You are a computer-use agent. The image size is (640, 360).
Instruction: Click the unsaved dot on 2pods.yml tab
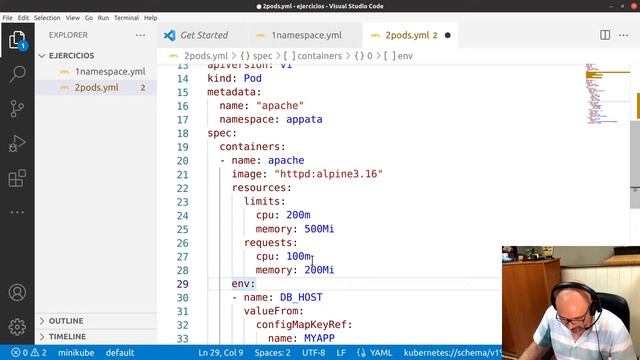[447, 36]
